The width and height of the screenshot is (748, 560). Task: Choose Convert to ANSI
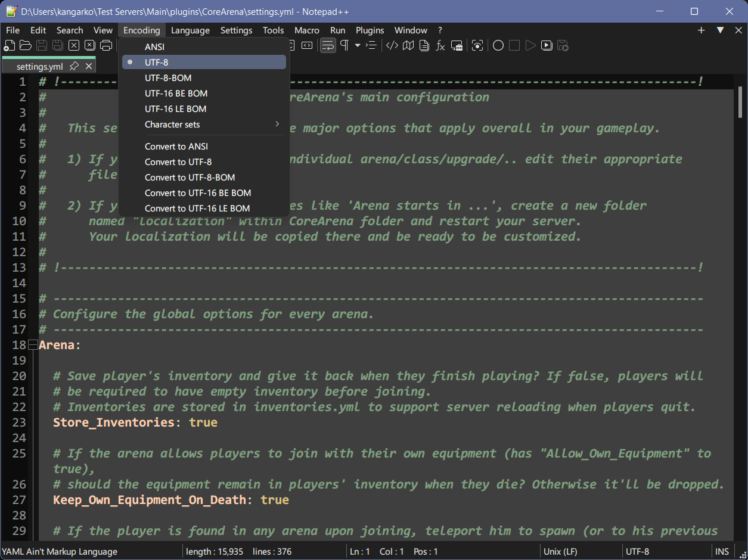click(x=204, y=146)
